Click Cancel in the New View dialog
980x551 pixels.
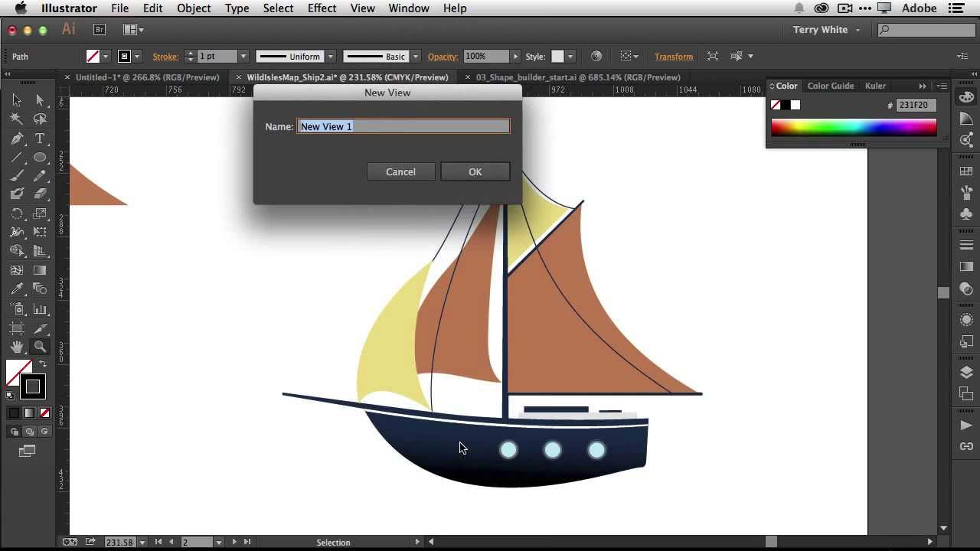coord(400,171)
